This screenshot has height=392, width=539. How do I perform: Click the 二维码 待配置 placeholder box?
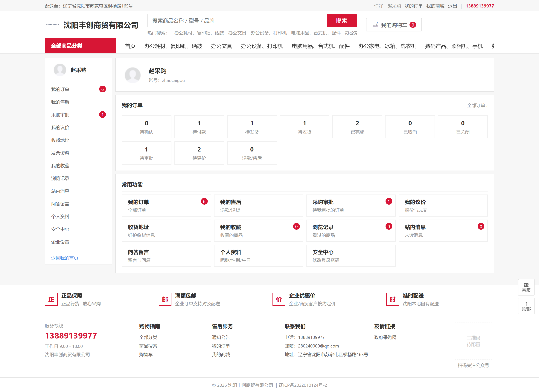click(473, 341)
